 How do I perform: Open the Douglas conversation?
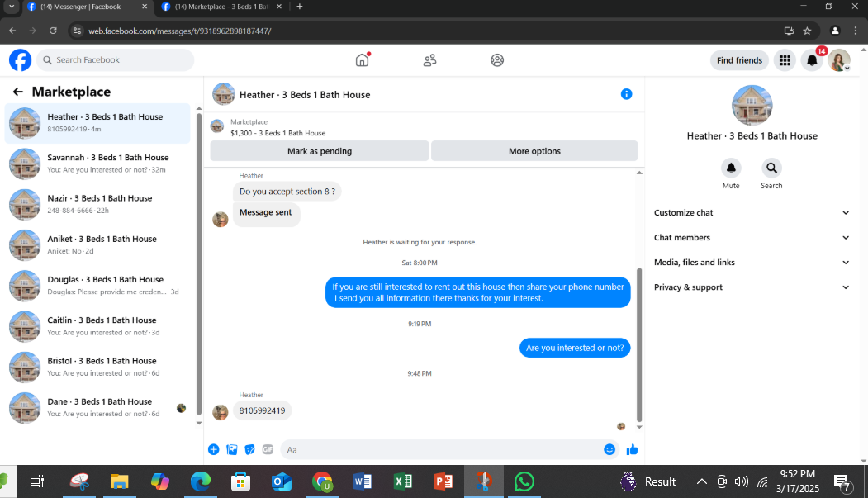(97, 286)
